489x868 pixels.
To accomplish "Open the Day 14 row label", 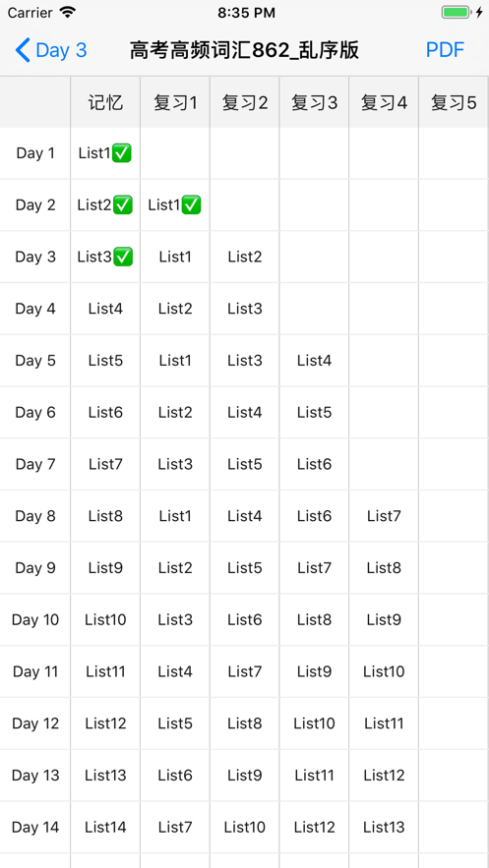I will coord(35,827).
